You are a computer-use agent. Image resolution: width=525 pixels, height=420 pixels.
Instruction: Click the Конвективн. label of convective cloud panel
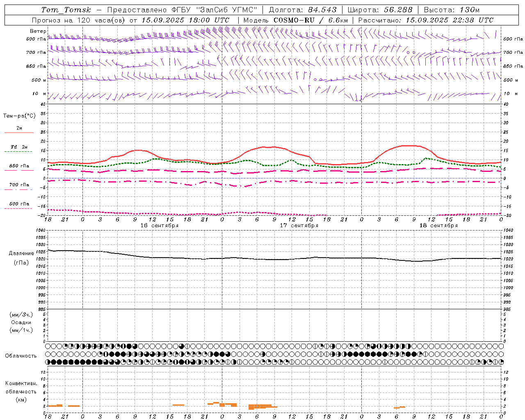point(21,383)
